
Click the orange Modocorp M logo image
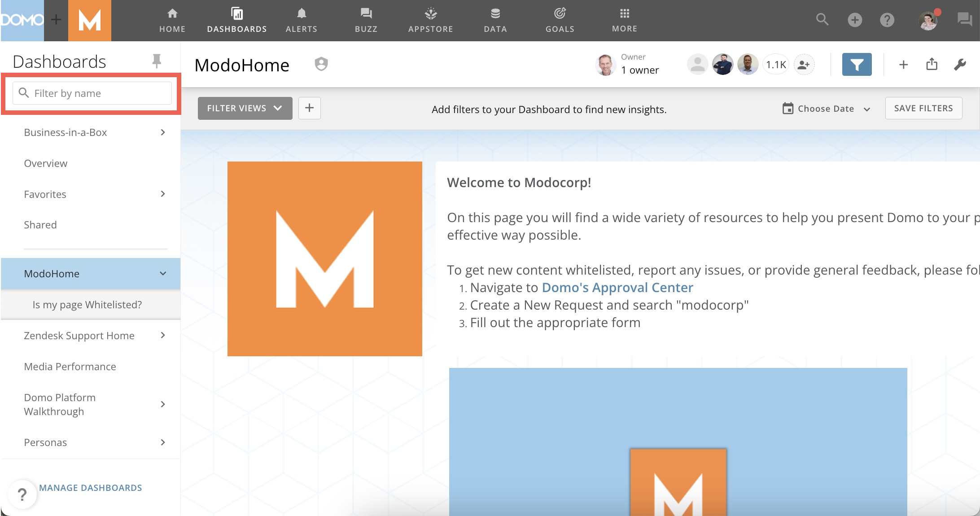(x=324, y=259)
